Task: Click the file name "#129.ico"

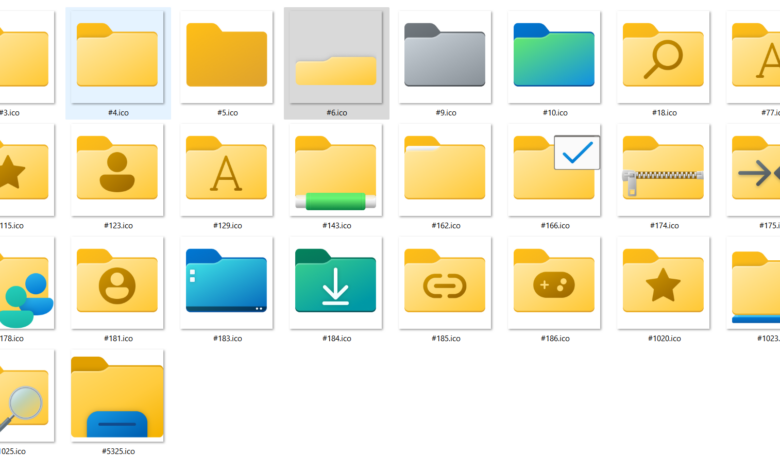Action: [x=228, y=226]
